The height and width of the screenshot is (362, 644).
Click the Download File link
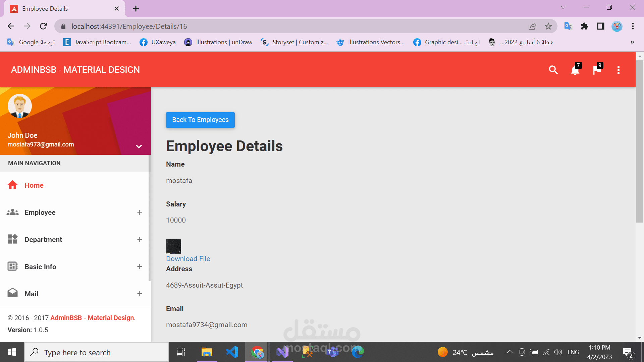pos(188,258)
